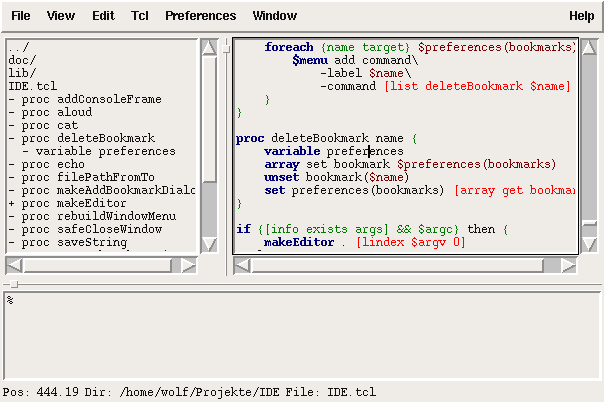Click left arrow under the code editor
The width and height of the screenshot is (604, 402).
(x=241, y=265)
